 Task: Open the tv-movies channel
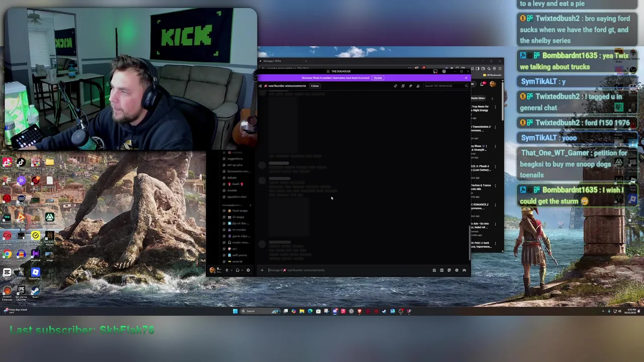tap(235, 230)
